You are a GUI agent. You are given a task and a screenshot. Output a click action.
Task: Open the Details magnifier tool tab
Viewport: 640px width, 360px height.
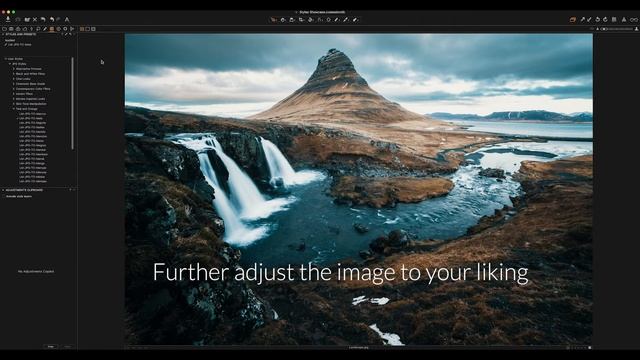(x=38, y=29)
